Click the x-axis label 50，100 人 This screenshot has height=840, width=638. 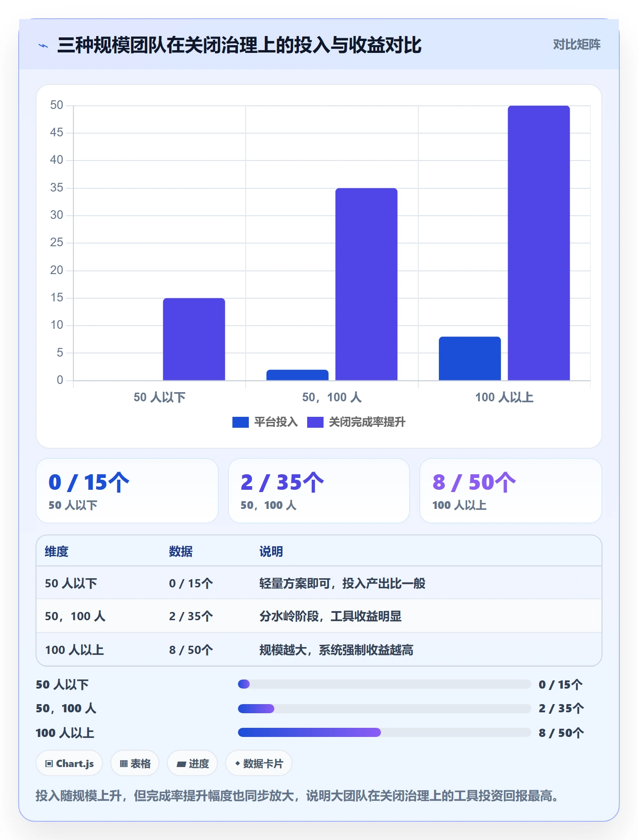click(332, 397)
